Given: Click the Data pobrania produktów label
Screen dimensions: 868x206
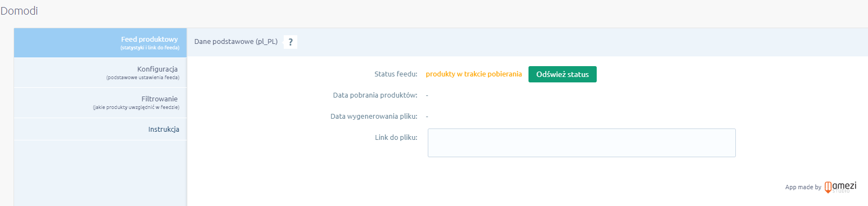Looking at the screenshot, I should pos(375,95).
